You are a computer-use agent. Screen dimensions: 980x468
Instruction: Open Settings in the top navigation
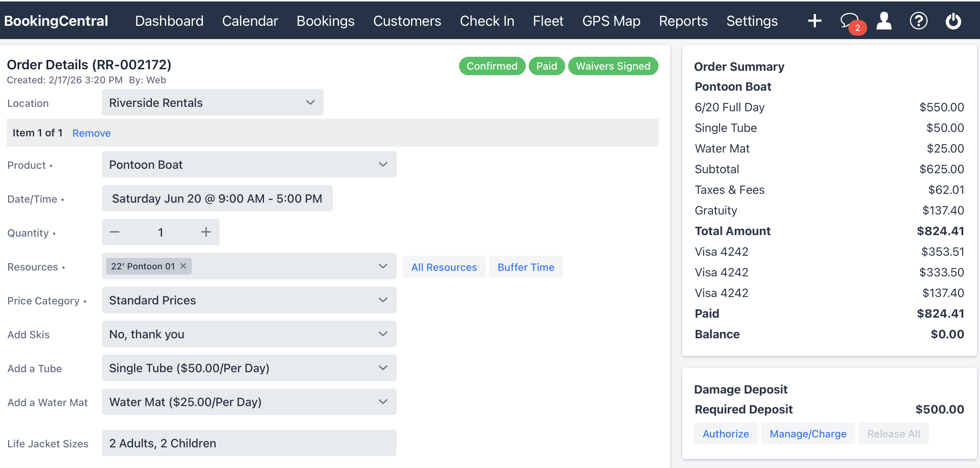click(752, 21)
